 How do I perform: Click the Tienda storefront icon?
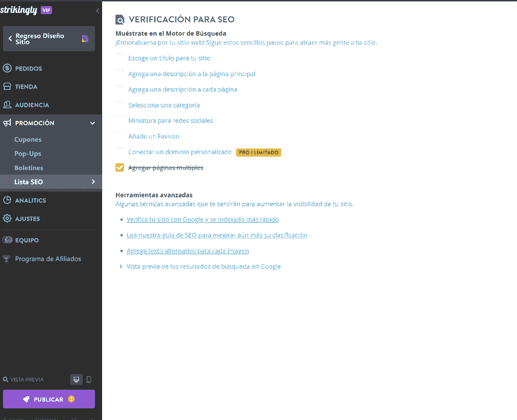point(7,86)
